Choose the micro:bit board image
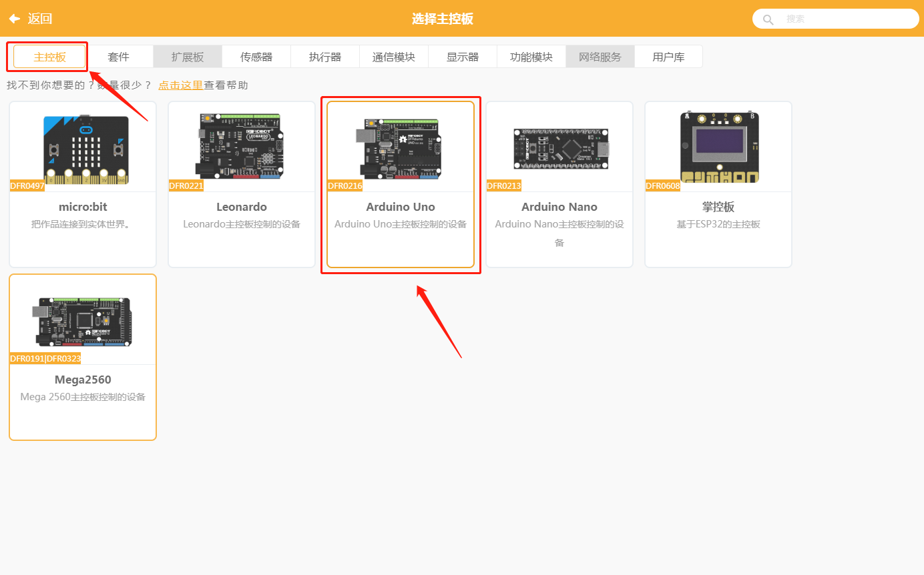 (86, 149)
